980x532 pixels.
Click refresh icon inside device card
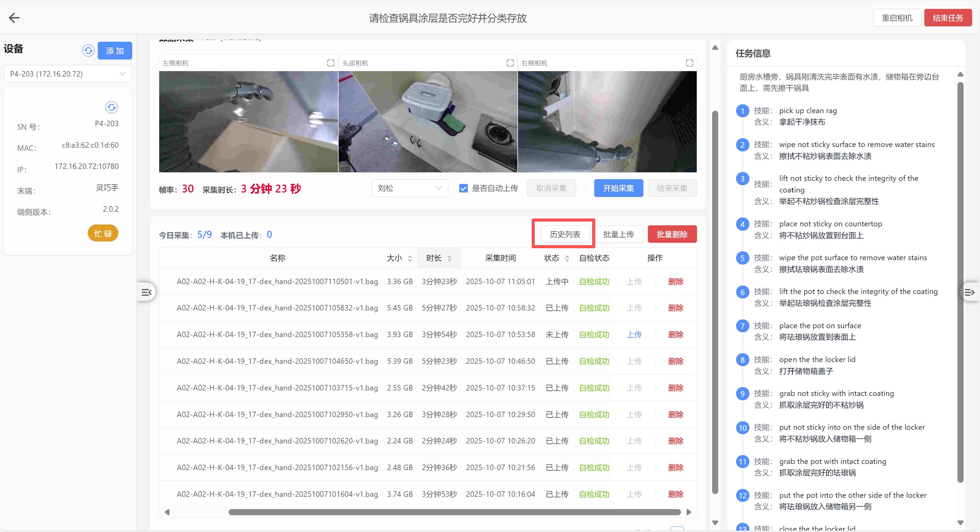click(111, 107)
